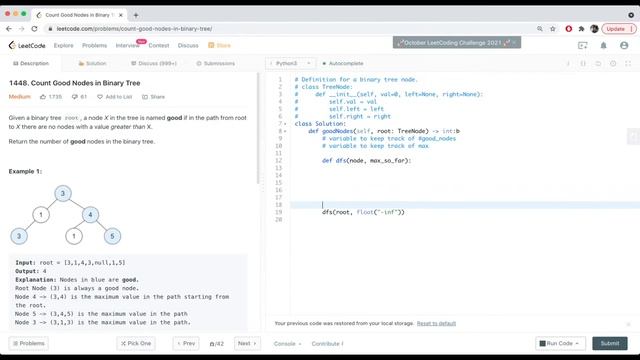Open the editor settings icon

[x=613, y=64]
